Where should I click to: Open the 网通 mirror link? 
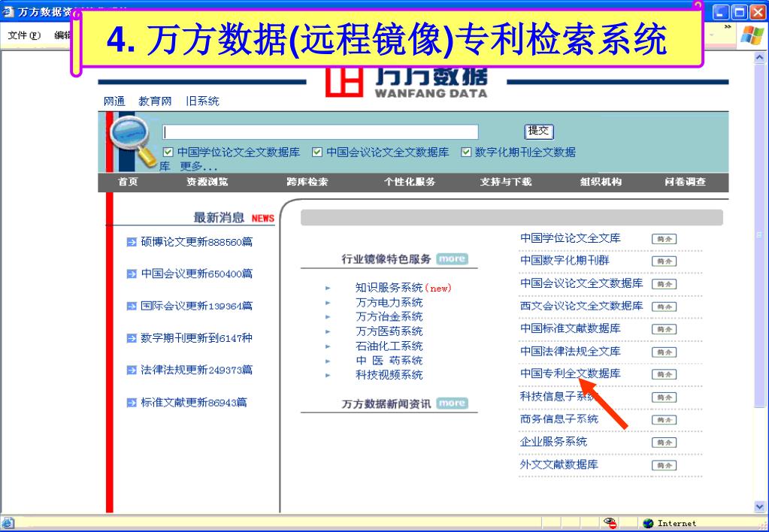114,101
